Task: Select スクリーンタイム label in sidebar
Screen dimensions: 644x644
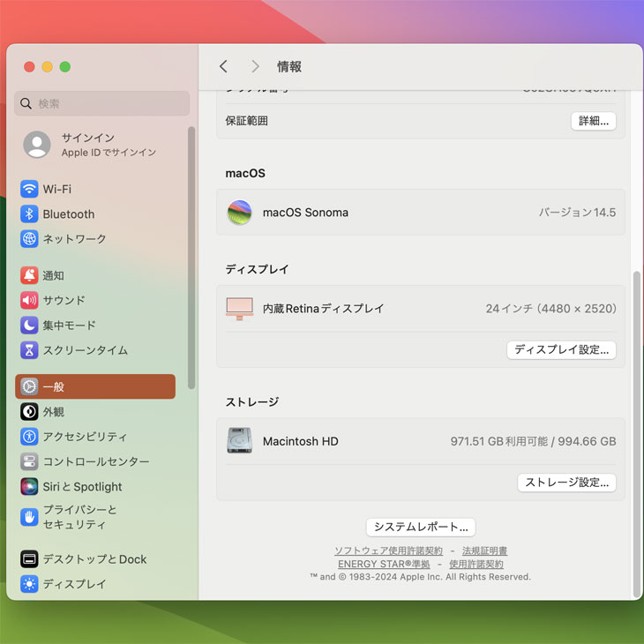Action: pyautogui.click(x=86, y=350)
